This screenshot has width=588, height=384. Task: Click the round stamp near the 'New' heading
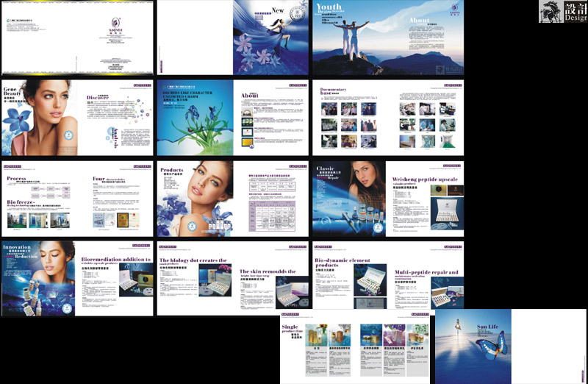(x=297, y=15)
